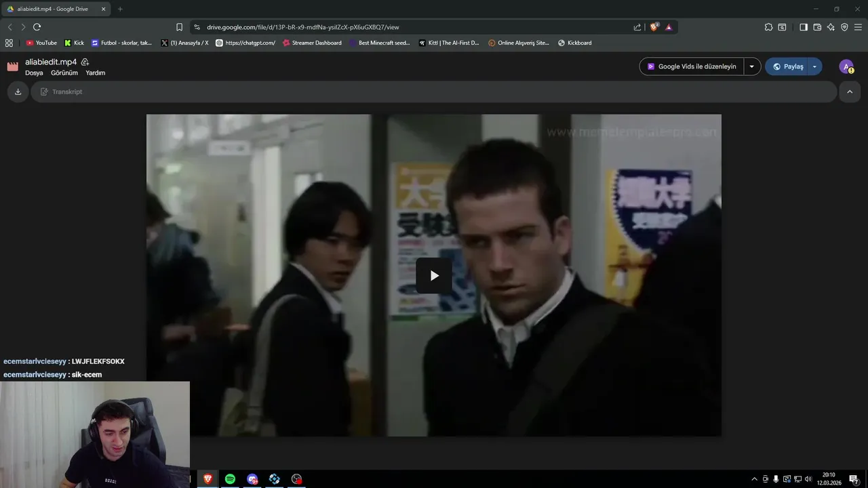Open Brave Shields lion icon

click(654, 27)
